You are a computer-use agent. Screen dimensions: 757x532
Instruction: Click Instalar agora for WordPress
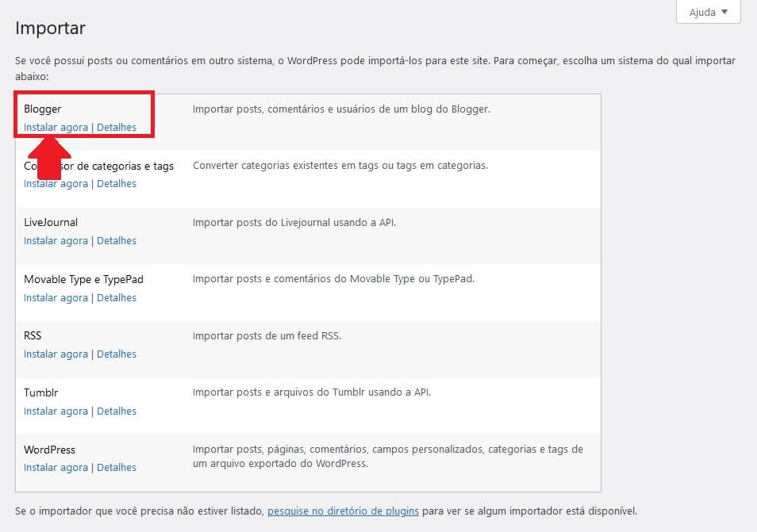click(56, 467)
